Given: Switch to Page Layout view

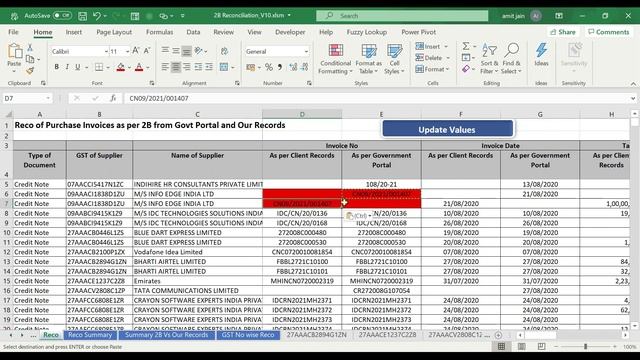Looking at the screenshot, I should (522, 347).
